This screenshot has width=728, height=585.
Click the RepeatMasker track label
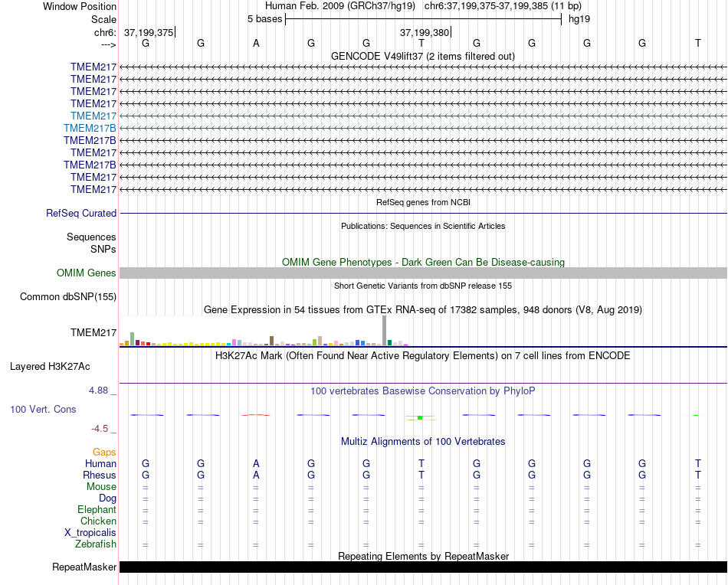coord(84,567)
